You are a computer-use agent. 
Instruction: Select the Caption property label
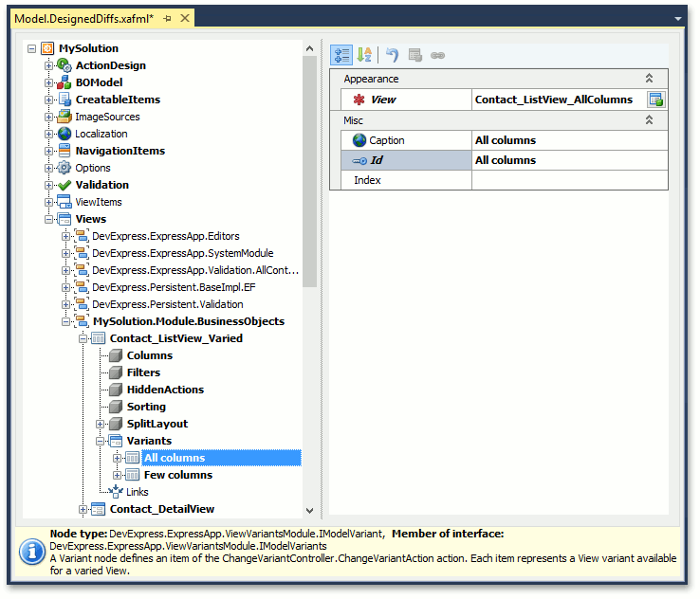[387, 140]
